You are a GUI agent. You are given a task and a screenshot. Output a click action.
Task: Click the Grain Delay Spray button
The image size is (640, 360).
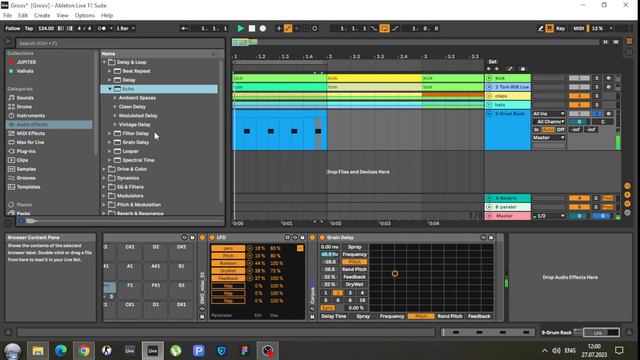354,247
